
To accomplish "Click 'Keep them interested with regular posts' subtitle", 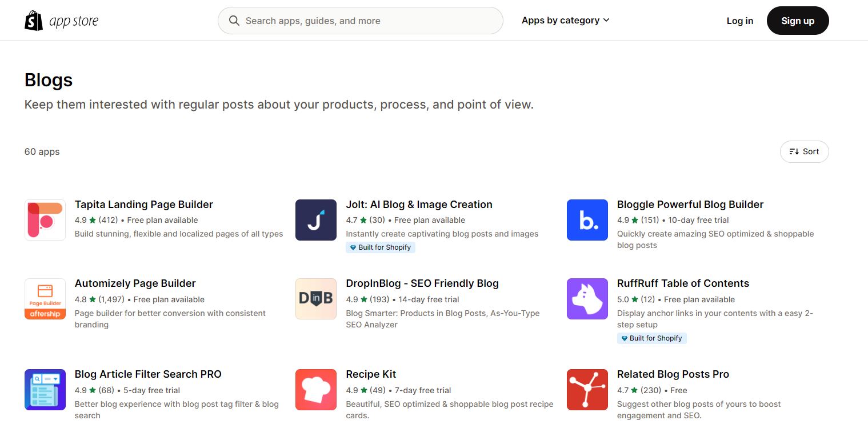I will click(279, 105).
